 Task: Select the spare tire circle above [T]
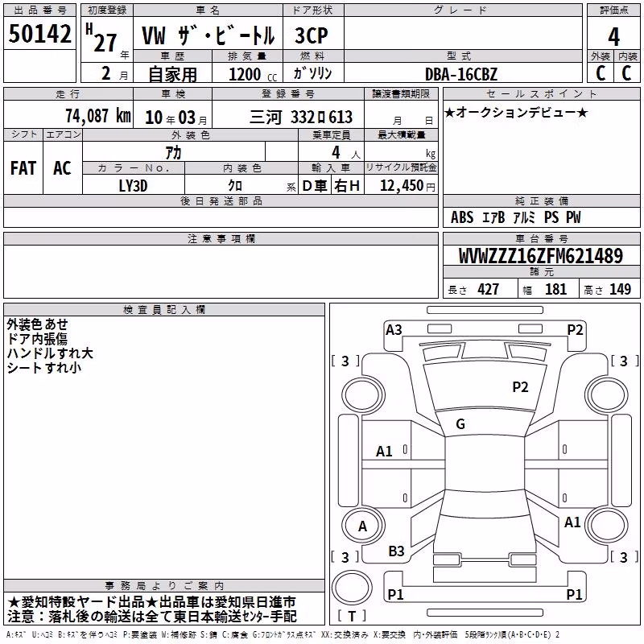352,588
